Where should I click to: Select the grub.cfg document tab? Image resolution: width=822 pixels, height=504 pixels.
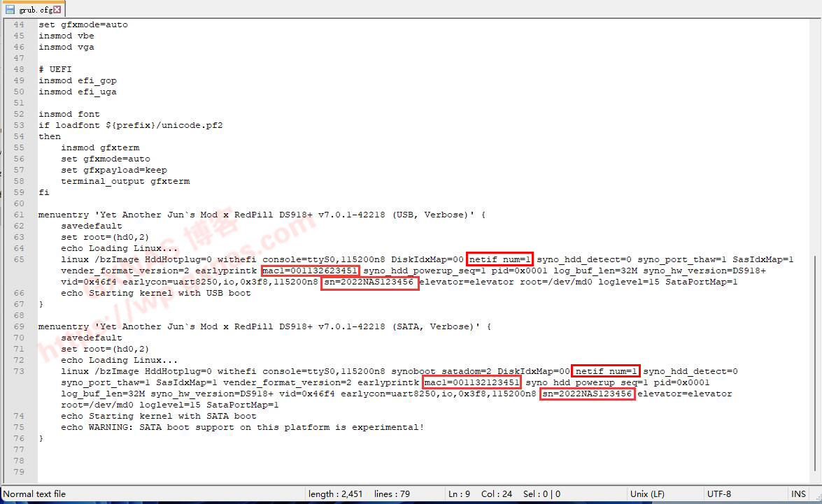[36, 9]
